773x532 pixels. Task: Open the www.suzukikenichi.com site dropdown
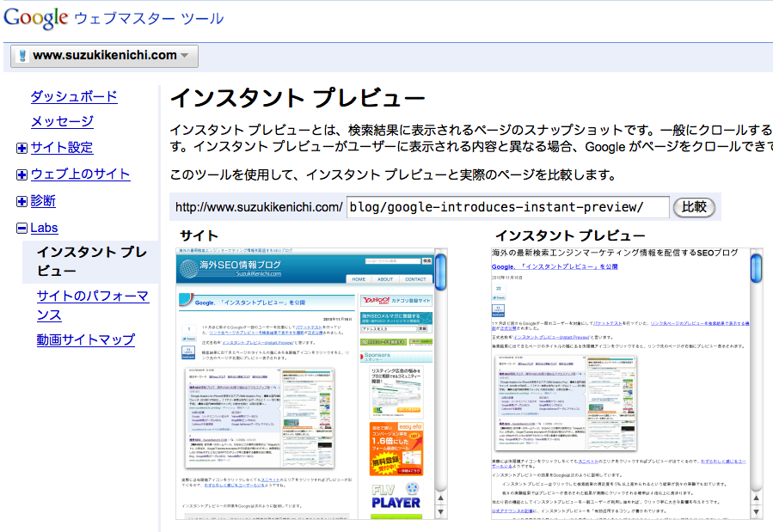[x=105, y=56]
